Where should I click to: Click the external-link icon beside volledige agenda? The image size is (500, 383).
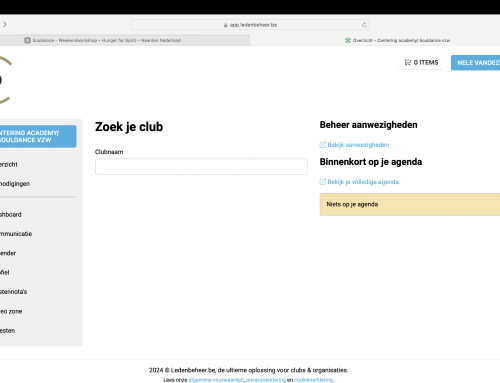tap(322, 181)
